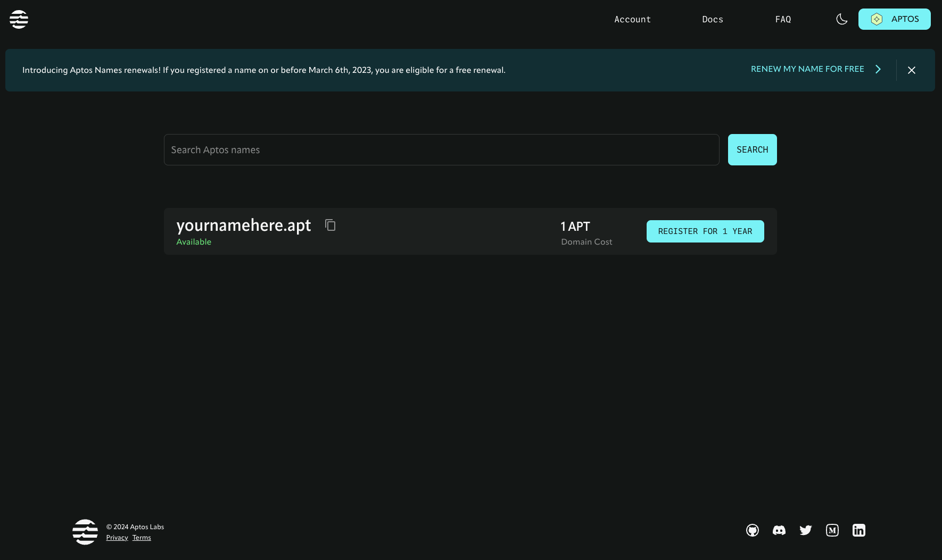Image resolution: width=942 pixels, height=560 pixels.
Task: Copy yournamehere.apt using the copy icon
Action: pos(330,225)
